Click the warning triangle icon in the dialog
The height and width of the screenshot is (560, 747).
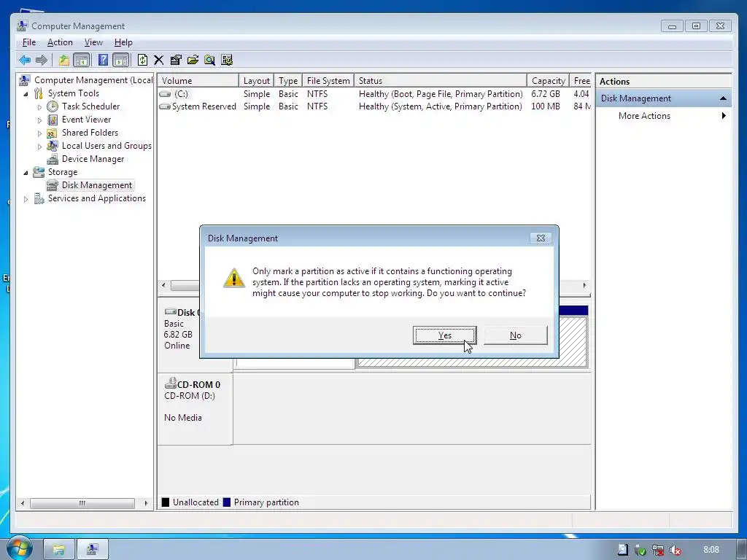pos(234,278)
